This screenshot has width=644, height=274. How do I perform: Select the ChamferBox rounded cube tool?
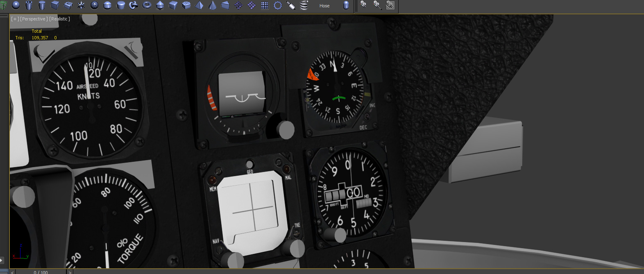pyautogui.click(x=173, y=5)
